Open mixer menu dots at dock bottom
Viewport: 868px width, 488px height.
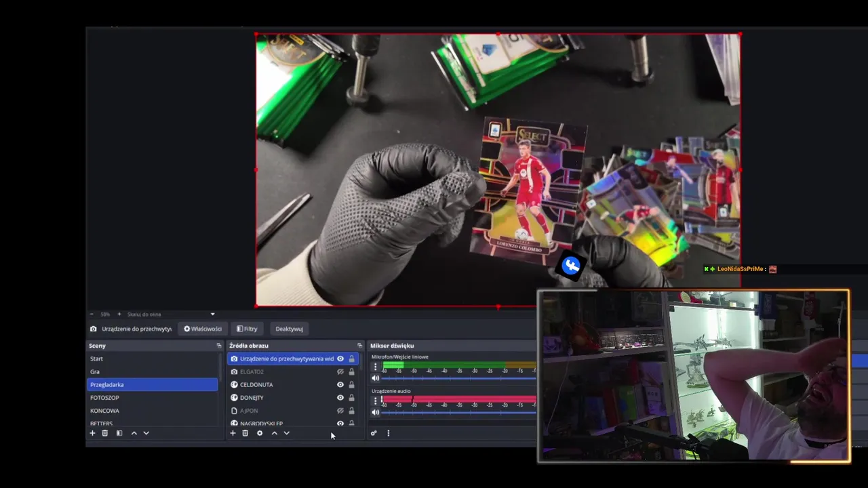click(x=389, y=433)
